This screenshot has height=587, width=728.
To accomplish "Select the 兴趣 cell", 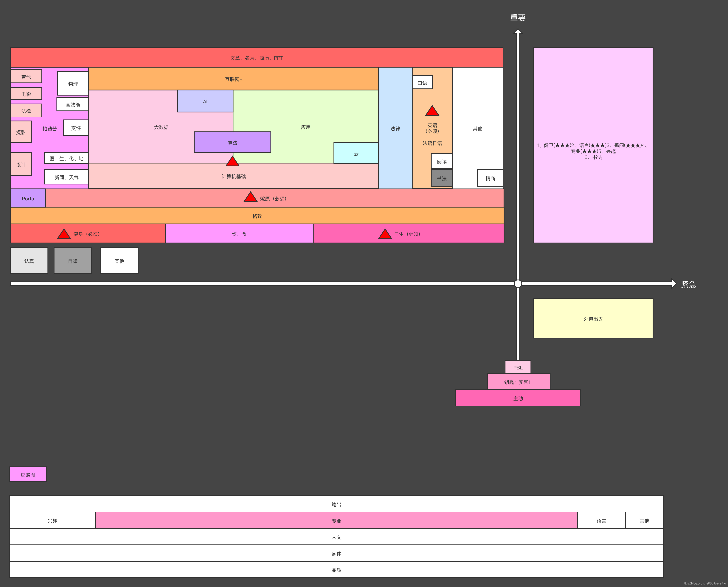I will point(52,520).
